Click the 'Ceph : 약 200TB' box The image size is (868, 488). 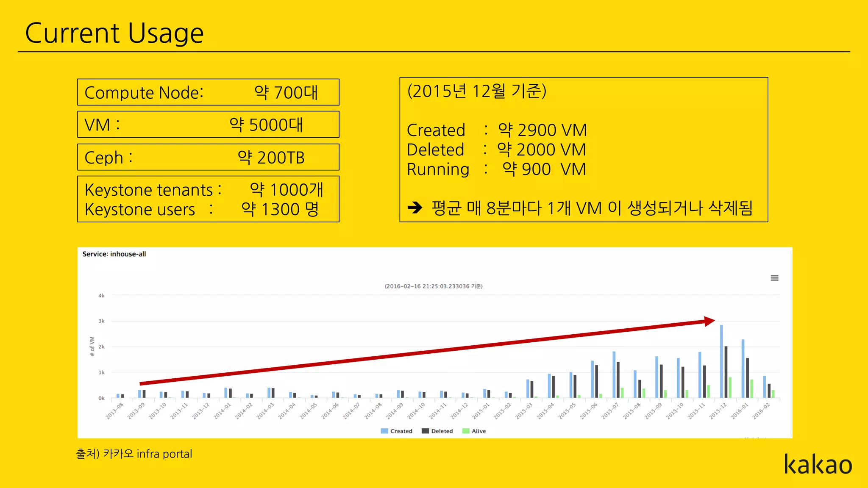point(208,157)
